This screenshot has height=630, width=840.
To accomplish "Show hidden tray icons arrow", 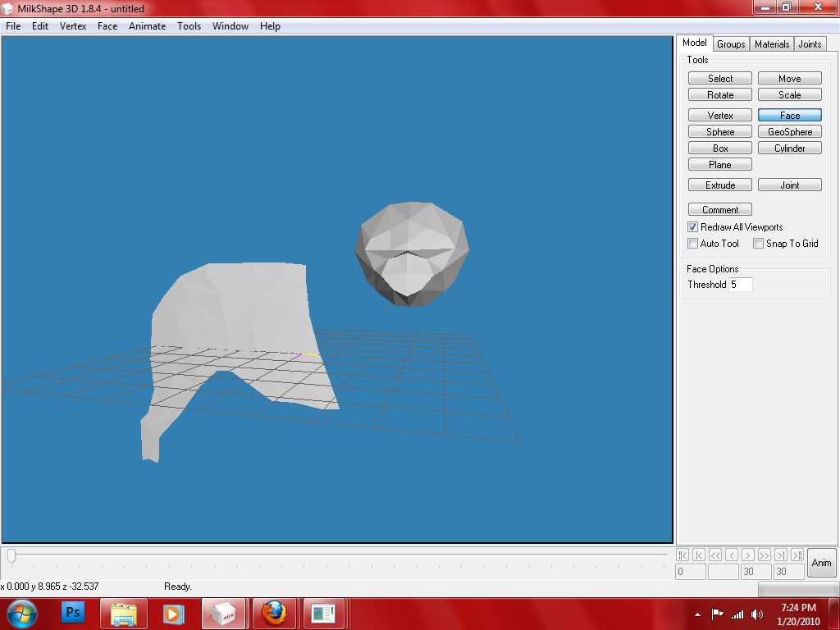I will [x=697, y=614].
